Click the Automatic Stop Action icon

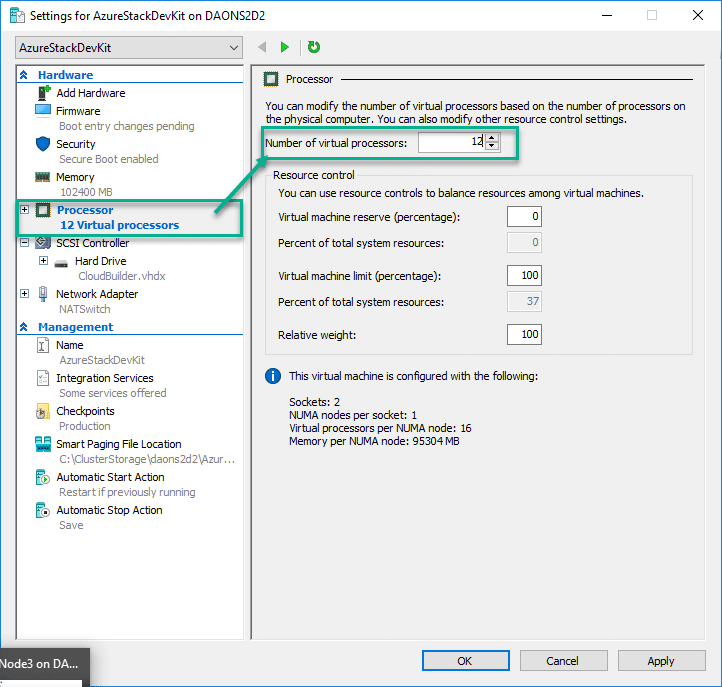(42, 510)
